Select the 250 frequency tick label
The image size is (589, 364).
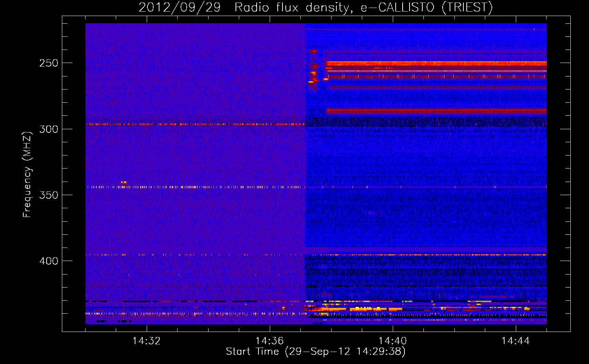click(x=49, y=63)
